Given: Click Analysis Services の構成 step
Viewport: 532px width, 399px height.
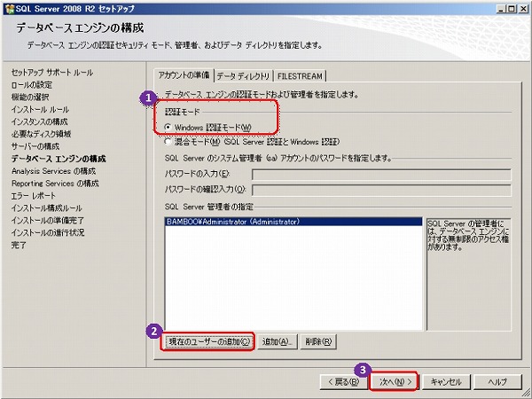Looking at the screenshot, I should pyautogui.click(x=53, y=171).
